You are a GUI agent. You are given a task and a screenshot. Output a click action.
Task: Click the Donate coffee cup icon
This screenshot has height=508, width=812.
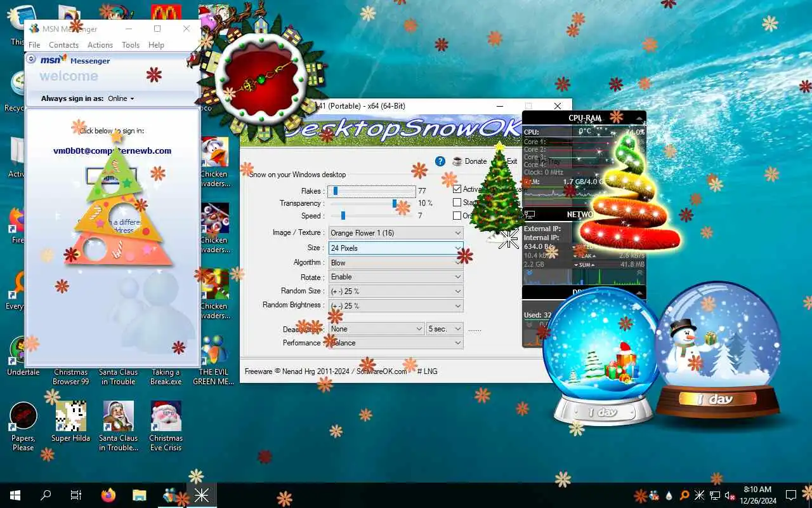click(457, 161)
